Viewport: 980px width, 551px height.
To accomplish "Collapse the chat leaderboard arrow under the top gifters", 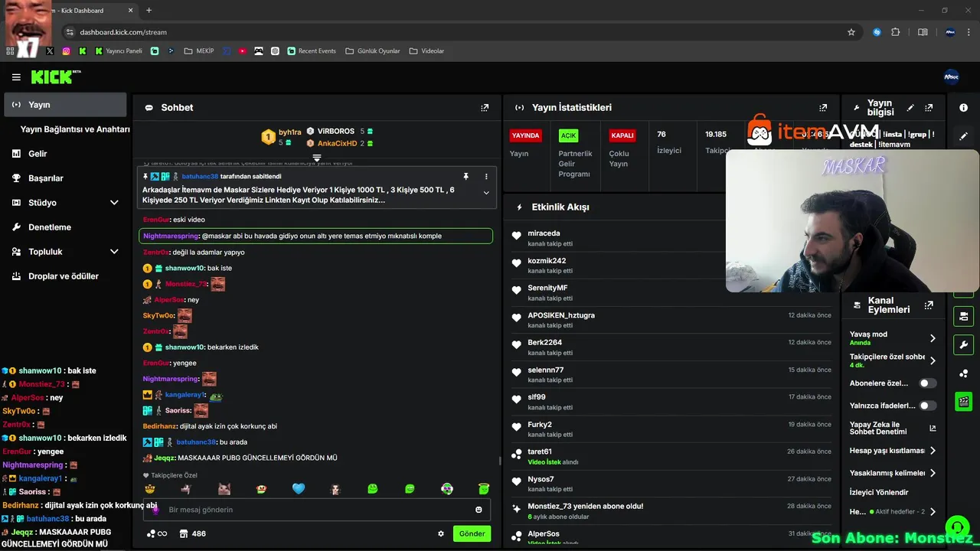I will coord(317,158).
